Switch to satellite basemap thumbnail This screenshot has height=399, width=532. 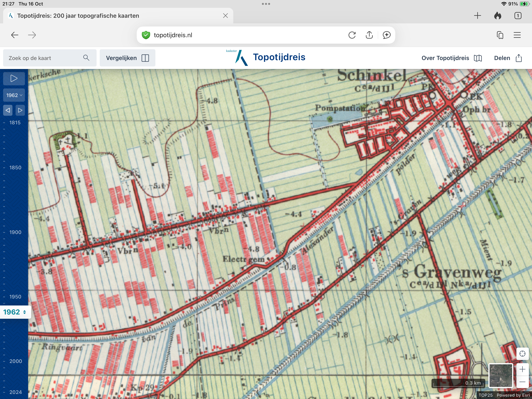point(501,375)
